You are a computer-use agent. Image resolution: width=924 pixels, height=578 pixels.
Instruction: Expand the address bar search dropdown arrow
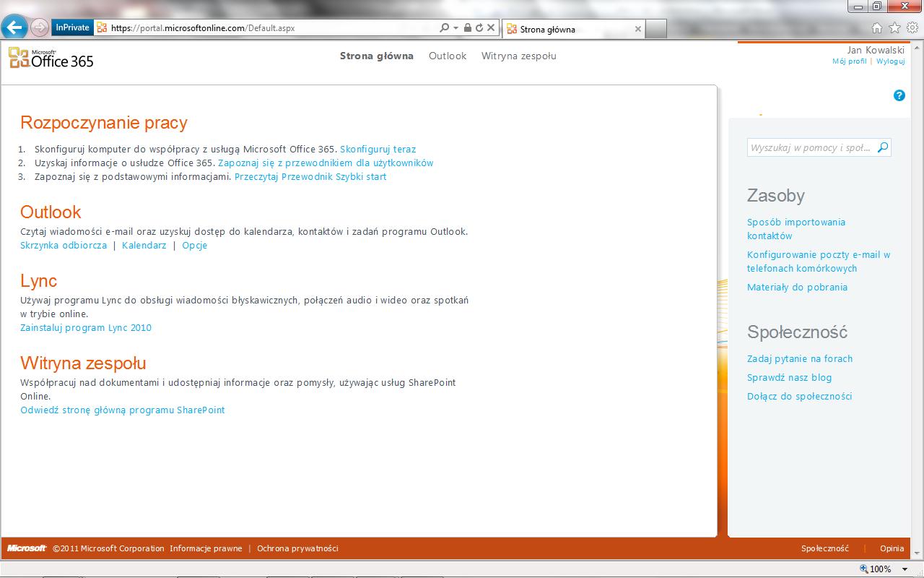[456, 28]
